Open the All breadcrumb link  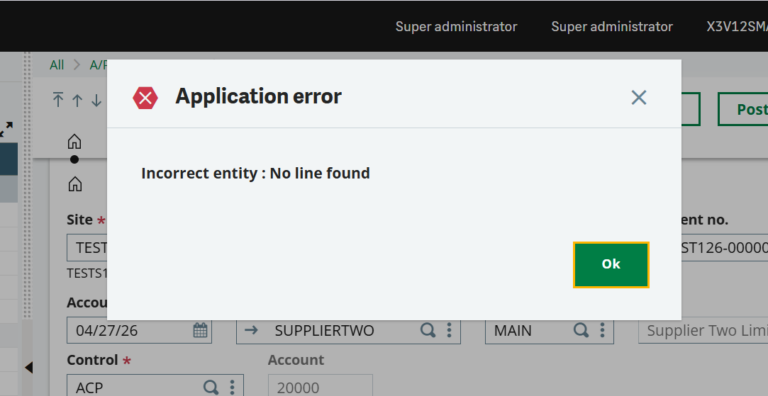tap(57, 65)
